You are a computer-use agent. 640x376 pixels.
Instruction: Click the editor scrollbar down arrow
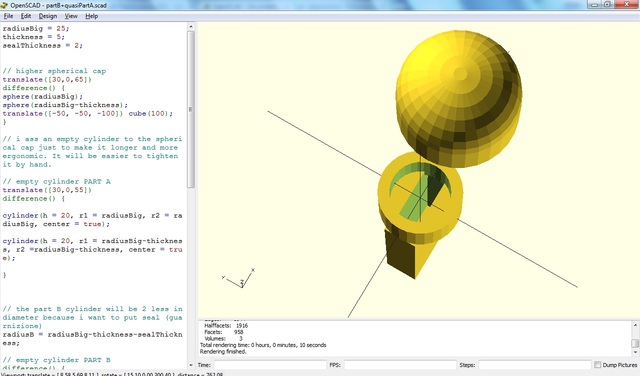(x=191, y=365)
